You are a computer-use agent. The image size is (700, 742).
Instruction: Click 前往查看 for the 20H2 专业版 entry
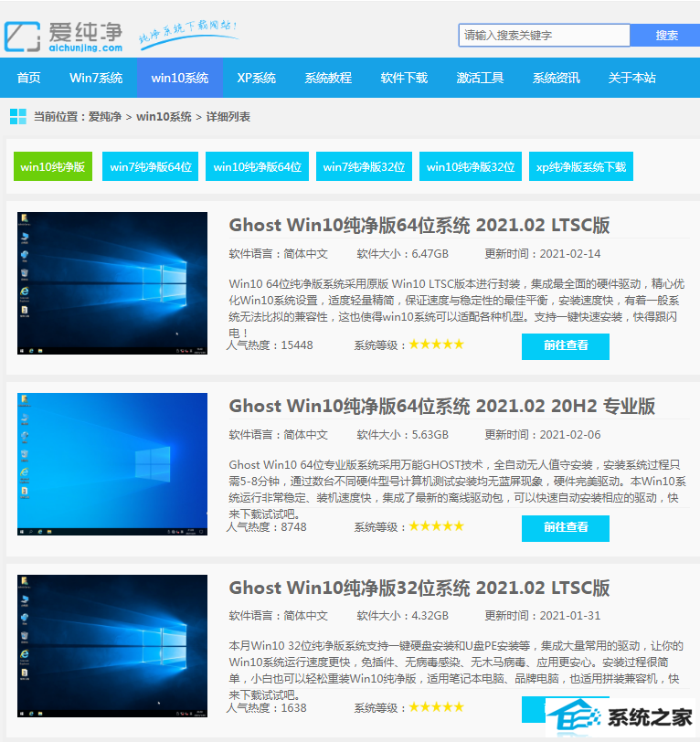[x=566, y=528]
